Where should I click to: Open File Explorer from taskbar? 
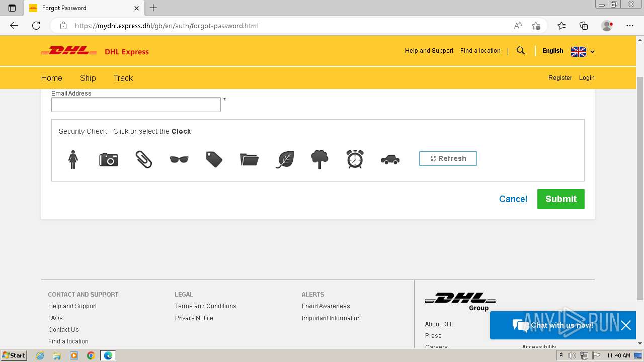[x=57, y=355]
